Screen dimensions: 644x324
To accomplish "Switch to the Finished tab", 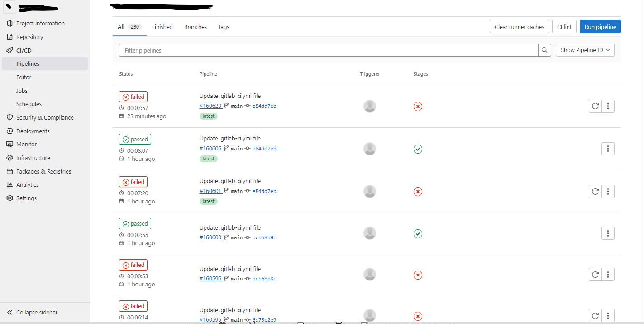I will coord(162,27).
